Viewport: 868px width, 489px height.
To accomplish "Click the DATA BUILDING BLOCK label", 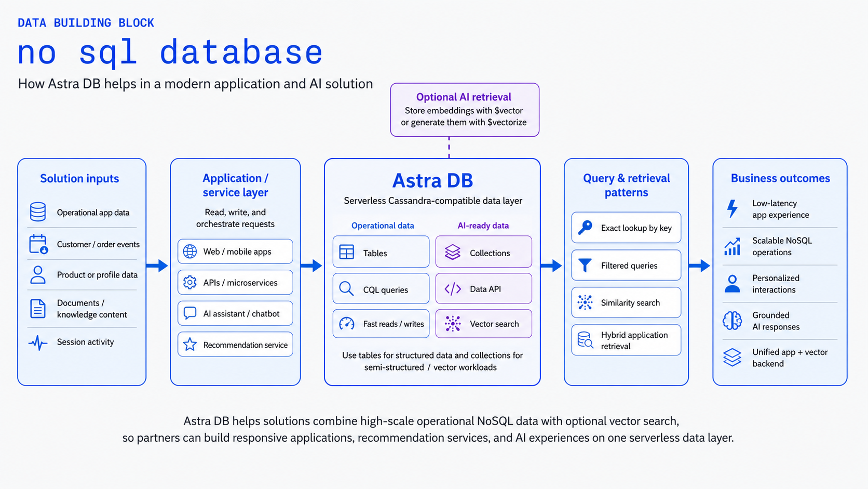I will (x=86, y=23).
